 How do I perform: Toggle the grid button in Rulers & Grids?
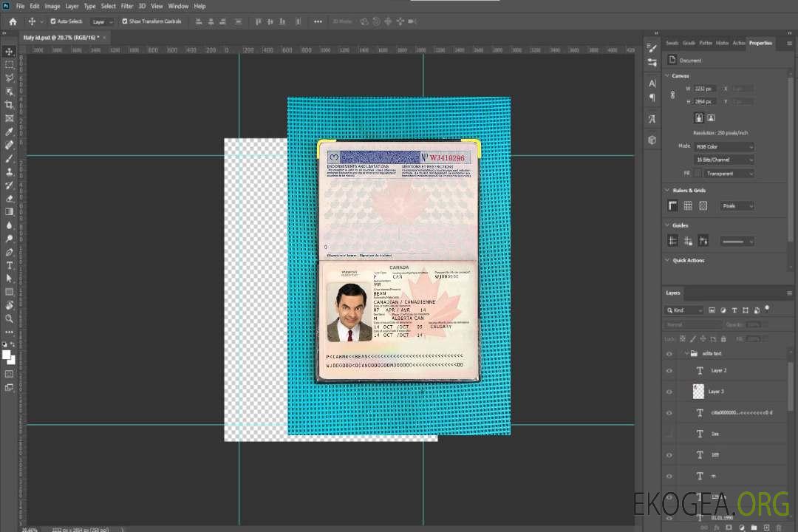[x=688, y=205]
